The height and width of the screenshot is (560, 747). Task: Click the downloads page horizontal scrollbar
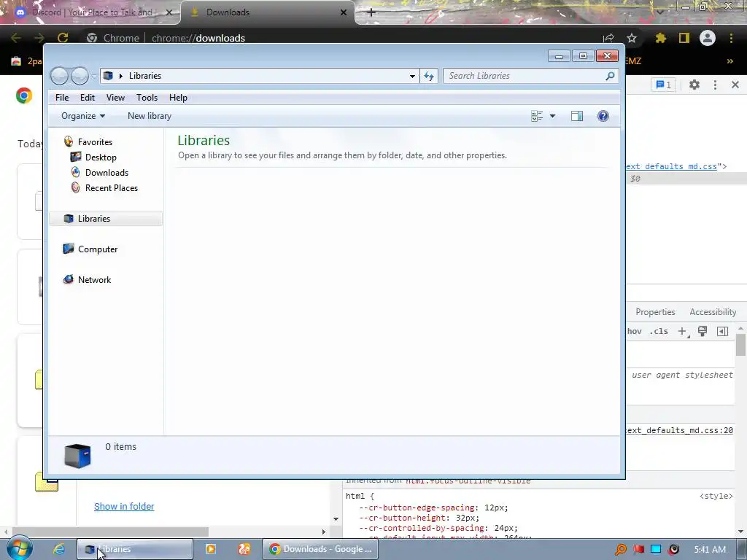(x=111, y=532)
